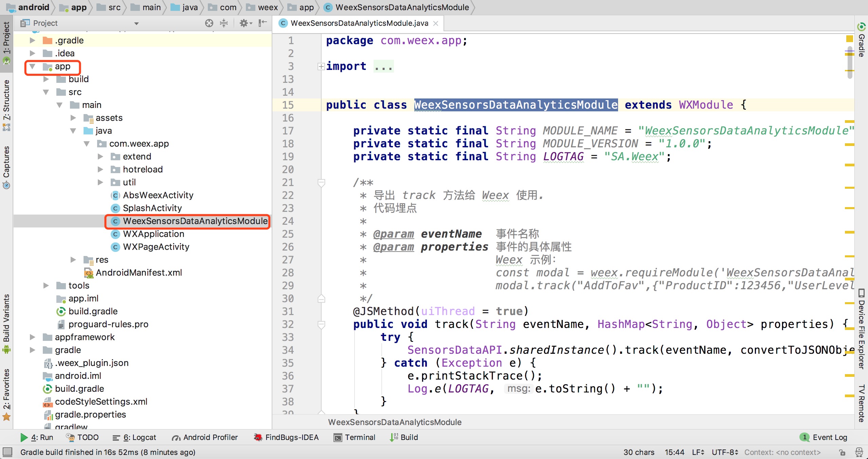
Task: Expand the build folder under app
Action: click(46, 79)
